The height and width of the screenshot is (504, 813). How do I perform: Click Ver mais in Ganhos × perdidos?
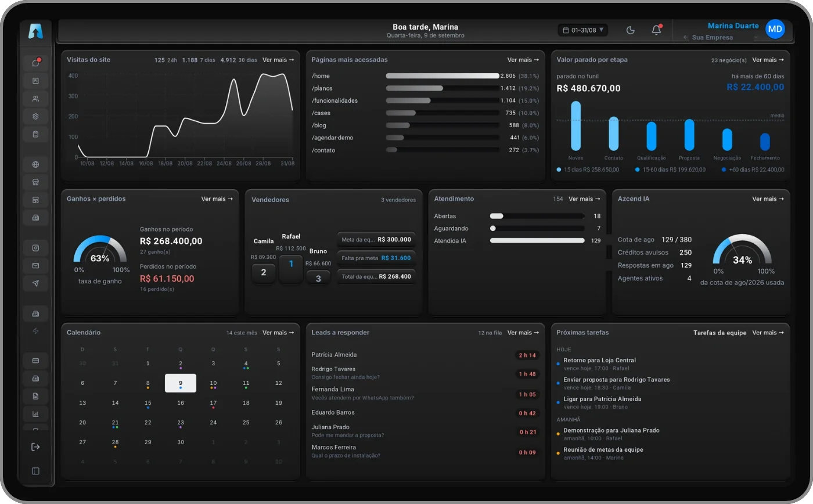217,199
